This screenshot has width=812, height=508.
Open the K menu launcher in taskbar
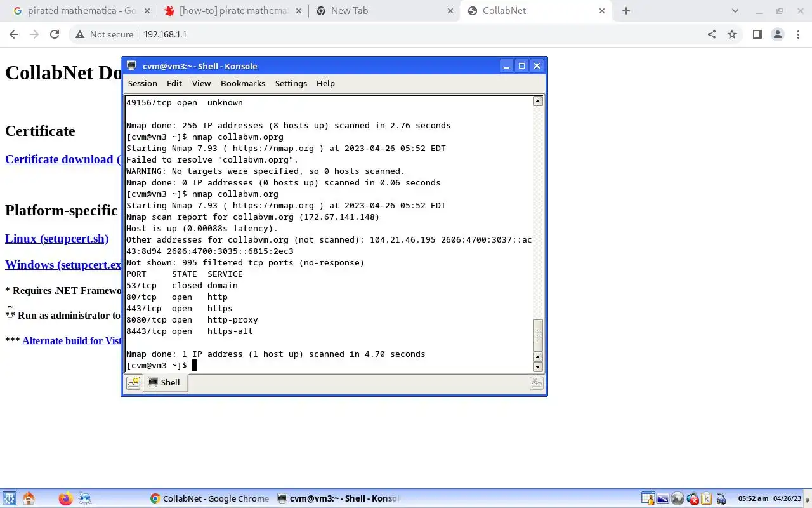tap(9, 498)
